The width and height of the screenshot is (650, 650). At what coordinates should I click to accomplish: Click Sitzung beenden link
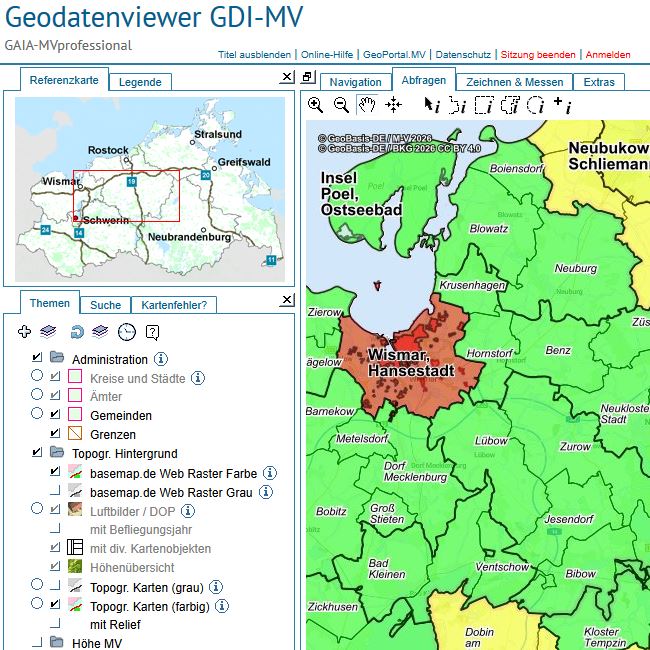click(x=538, y=55)
